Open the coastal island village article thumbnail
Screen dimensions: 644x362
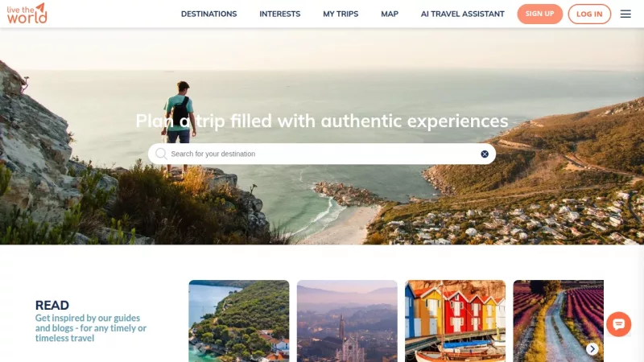click(239, 321)
